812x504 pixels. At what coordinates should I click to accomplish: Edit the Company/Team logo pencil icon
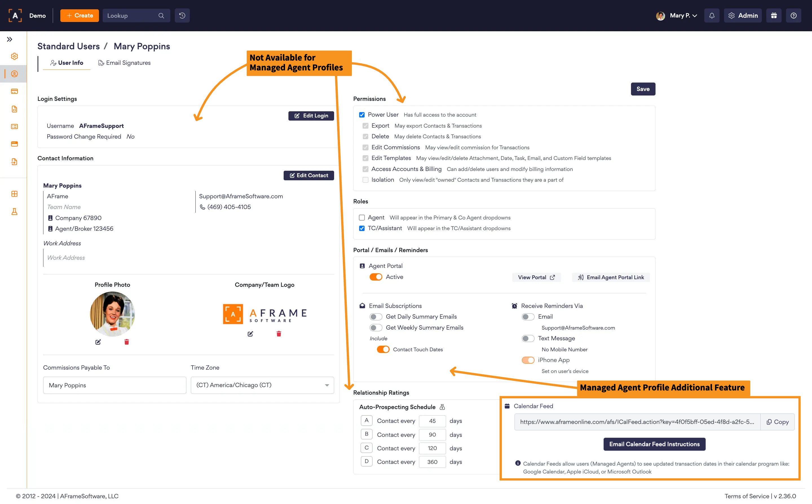point(250,334)
